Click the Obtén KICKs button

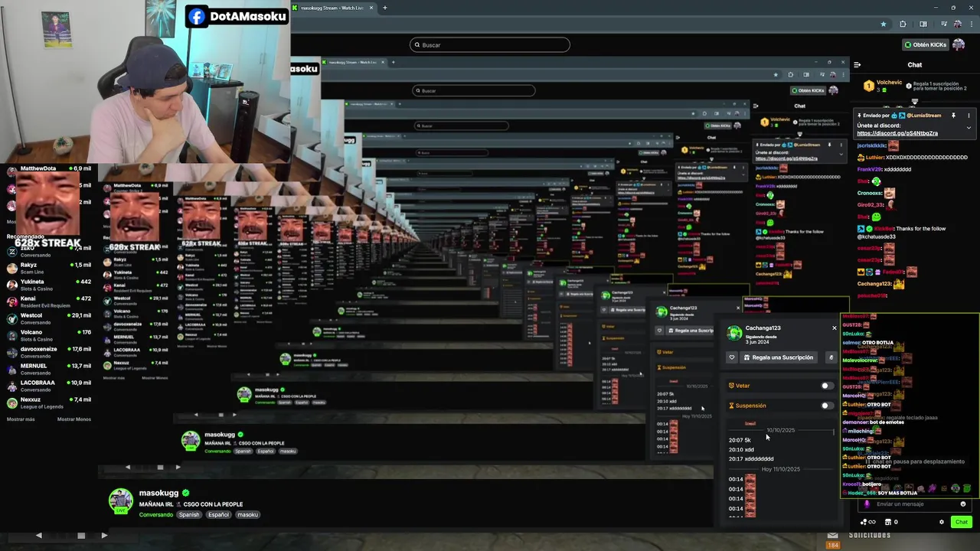pos(925,44)
